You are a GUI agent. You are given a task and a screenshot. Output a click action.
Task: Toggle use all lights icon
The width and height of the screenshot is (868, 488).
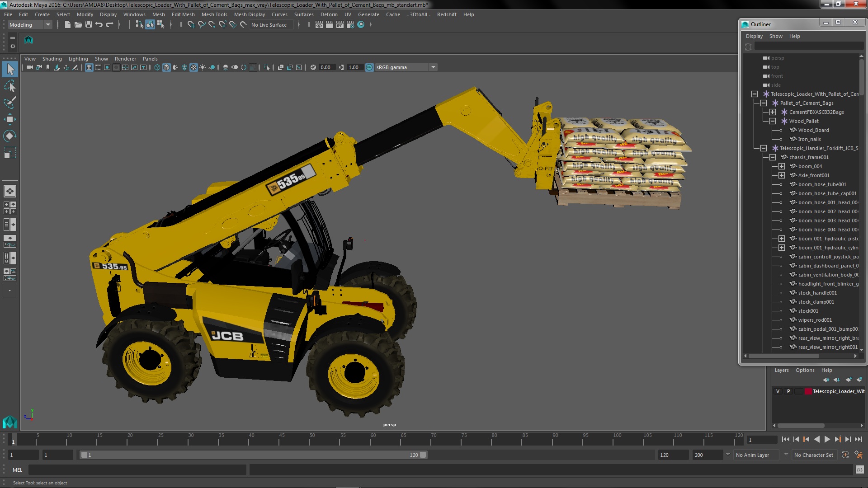203,67
